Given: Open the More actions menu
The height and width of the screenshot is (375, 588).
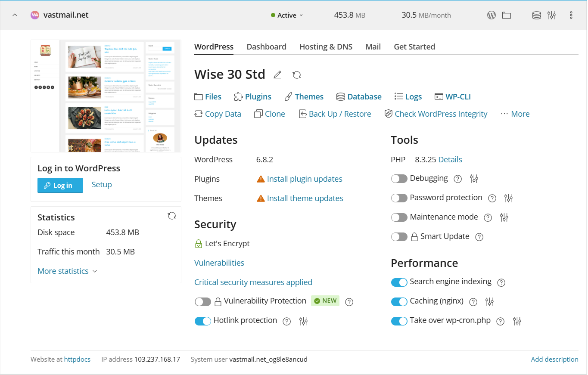Looking at the screenshot, I should pyautogui.click(x=515, y=114).
